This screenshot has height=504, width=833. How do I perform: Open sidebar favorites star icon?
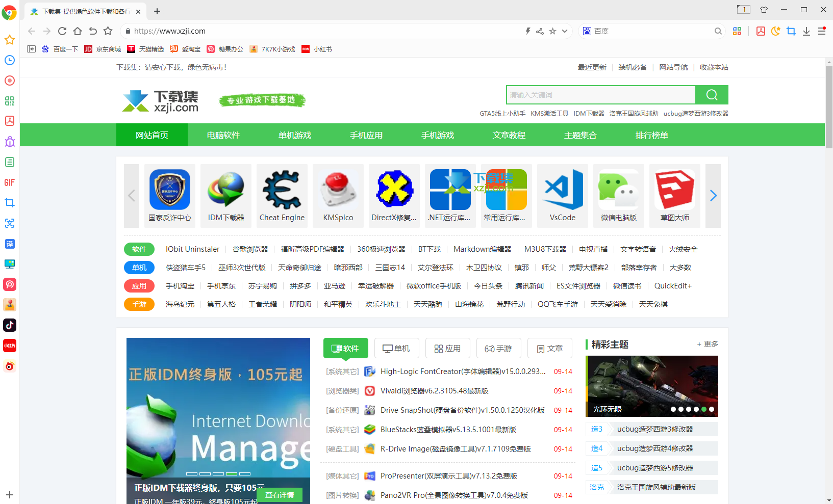point(10,40)
